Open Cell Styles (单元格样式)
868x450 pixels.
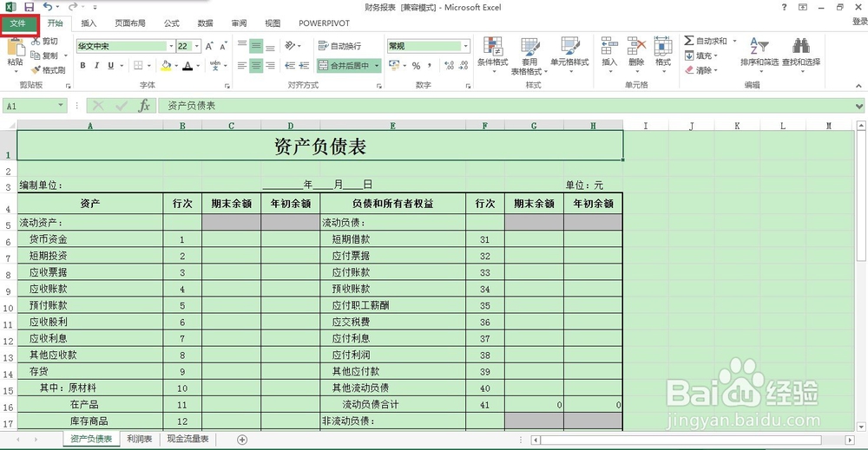click(x=569, y=55)
